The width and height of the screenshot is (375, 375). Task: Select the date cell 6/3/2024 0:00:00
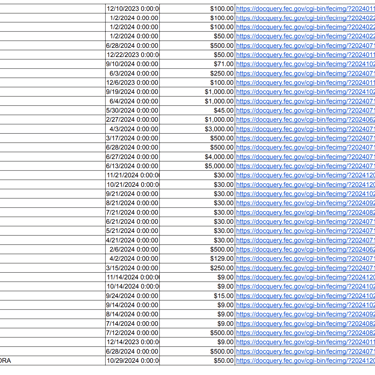coord(133,73)
